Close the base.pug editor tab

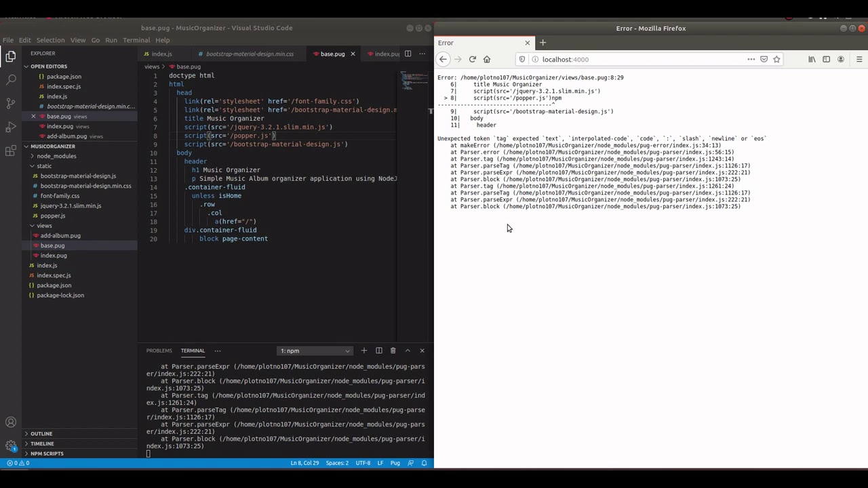pyautogui.click(x=353, y=54)
